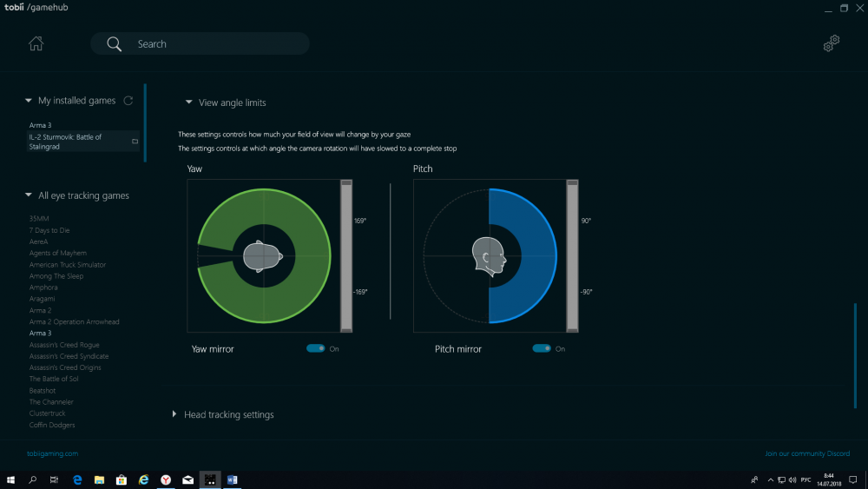
Task: Select Arma 2 Operation Arrowhead
Action: point(74,321)
